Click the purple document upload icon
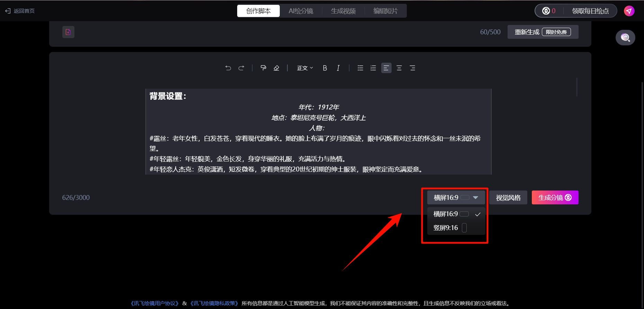This screenshot has height=309, width=644. 68,32
